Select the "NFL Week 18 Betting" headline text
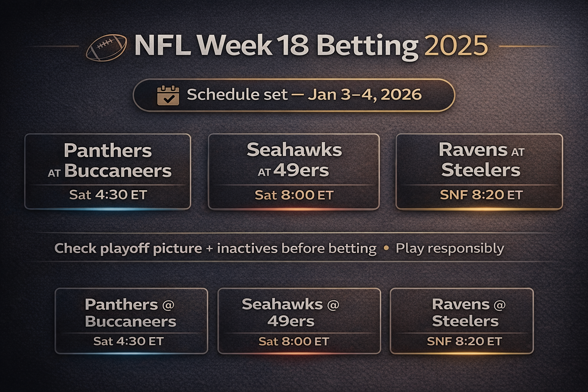The image size is (588, 392). coord(276,46)
